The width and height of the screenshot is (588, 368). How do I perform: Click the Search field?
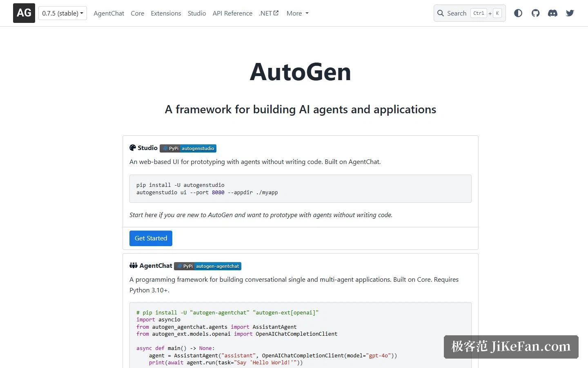coord(470,13)
